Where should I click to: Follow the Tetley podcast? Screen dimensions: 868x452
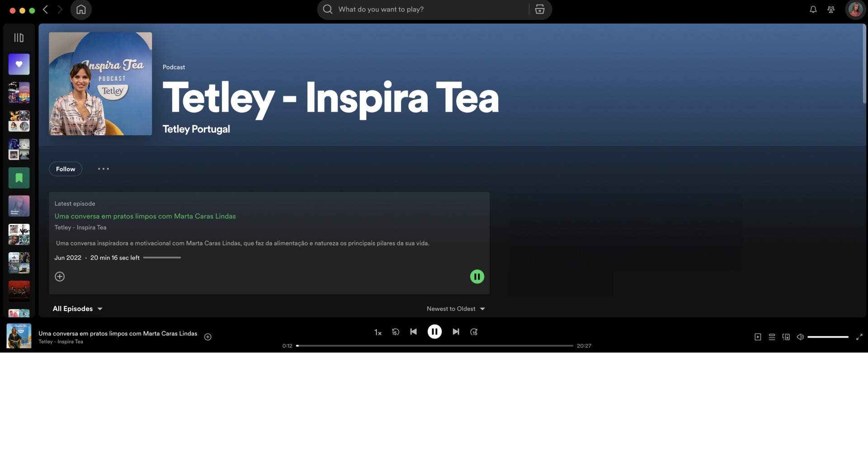[66, 169]
